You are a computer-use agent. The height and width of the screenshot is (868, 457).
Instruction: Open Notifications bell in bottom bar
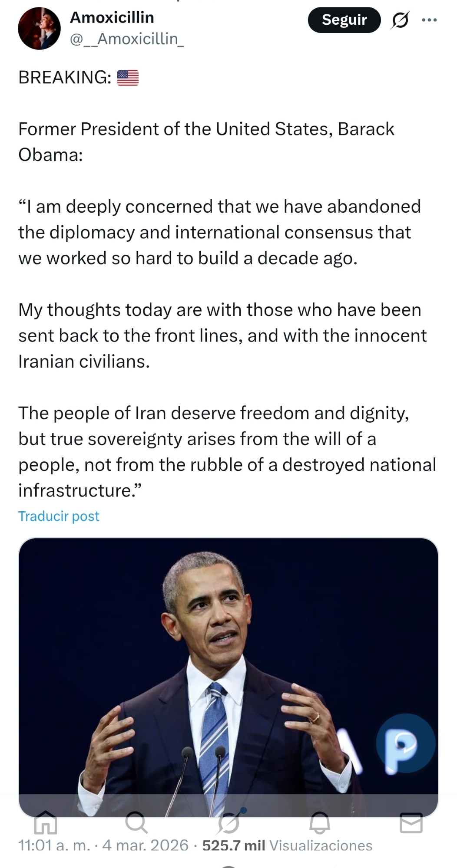coord(320,822)
